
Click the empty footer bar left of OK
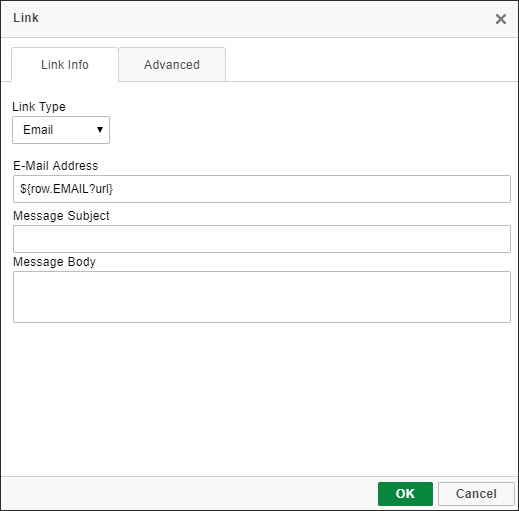pyautogui.click(x=188, y=493)
